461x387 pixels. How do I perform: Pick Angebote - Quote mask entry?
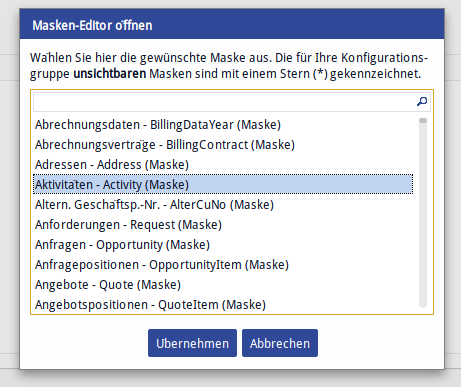pyautogui.click(x=223, y=285)
